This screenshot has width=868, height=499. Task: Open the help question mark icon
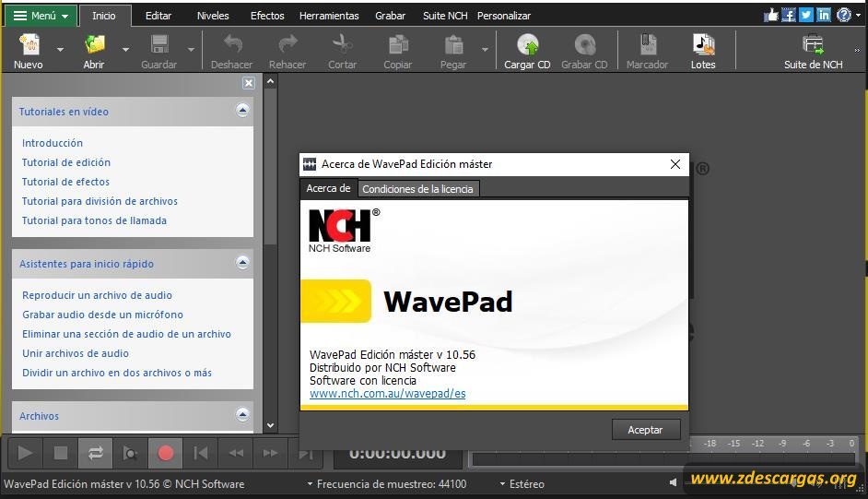pos(844,15)
